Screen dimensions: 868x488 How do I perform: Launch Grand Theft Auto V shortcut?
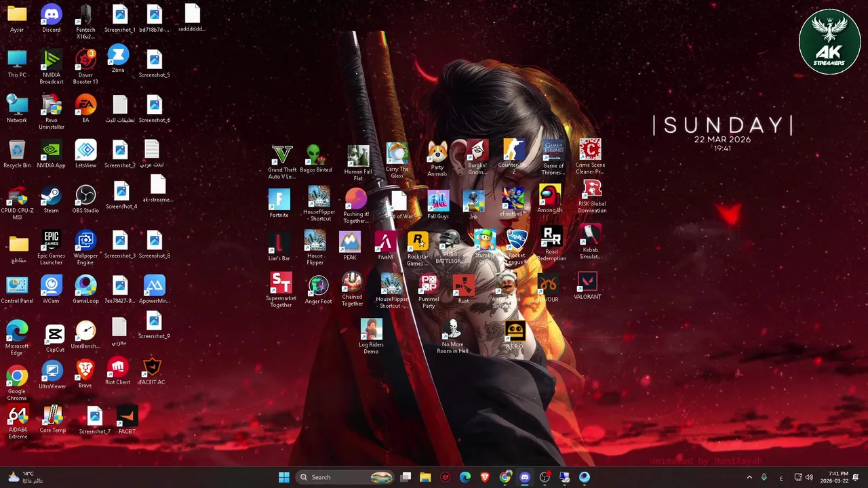pos(281,162)
